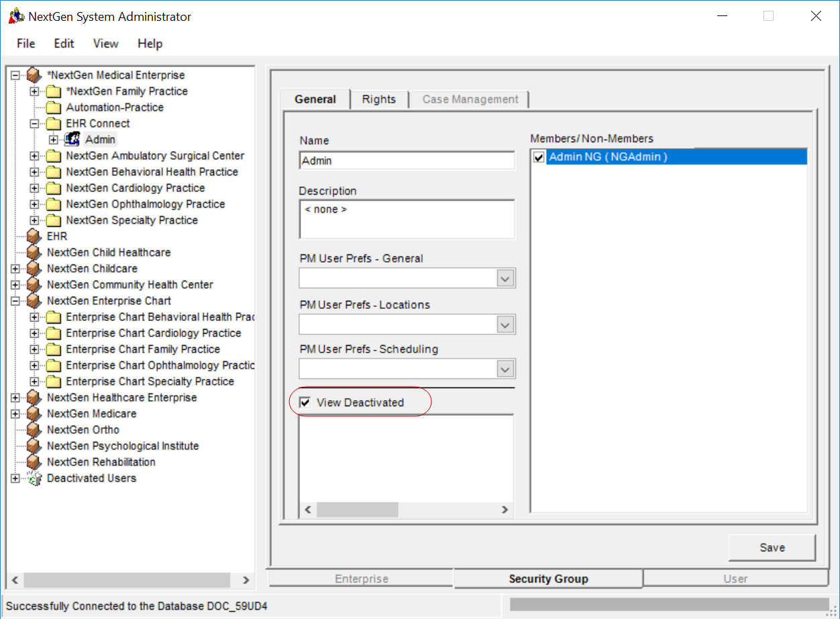Click the 'Successfully Connected to the Database' status text
Screen dimensions: 840x619
[137, 607]
